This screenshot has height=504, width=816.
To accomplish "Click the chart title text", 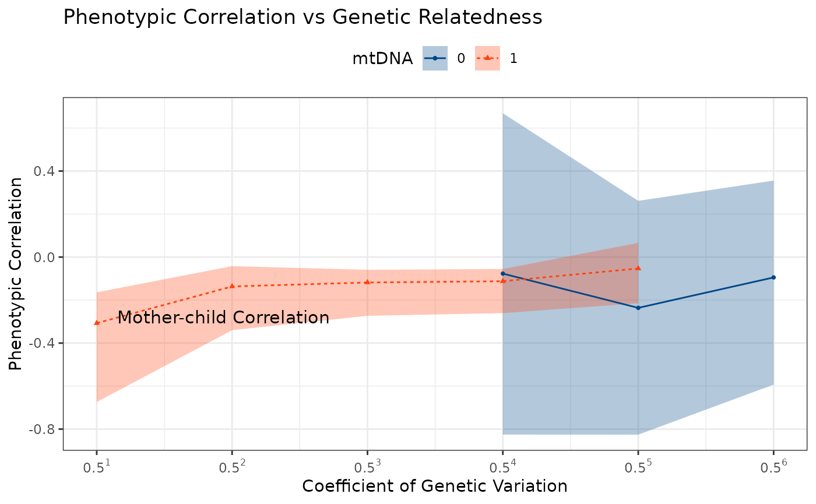I will [x=303, y=17].
